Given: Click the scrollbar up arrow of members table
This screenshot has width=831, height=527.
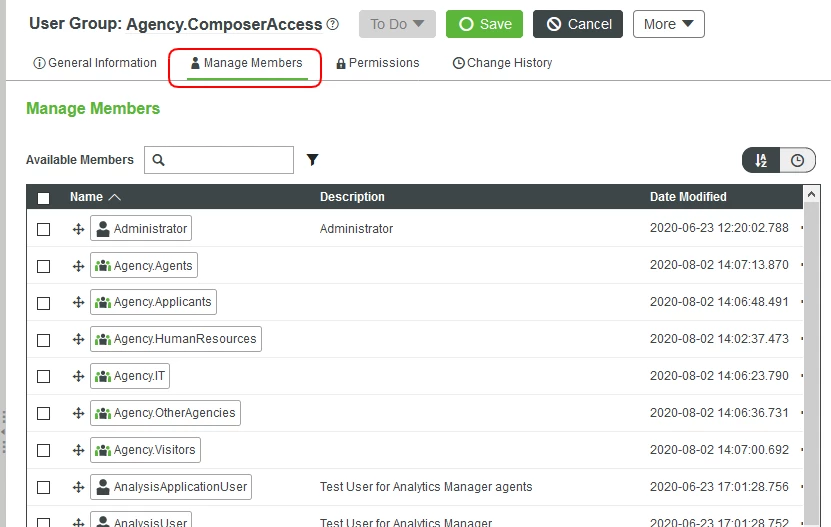Looking at the screenshot, I should [811, 195].
